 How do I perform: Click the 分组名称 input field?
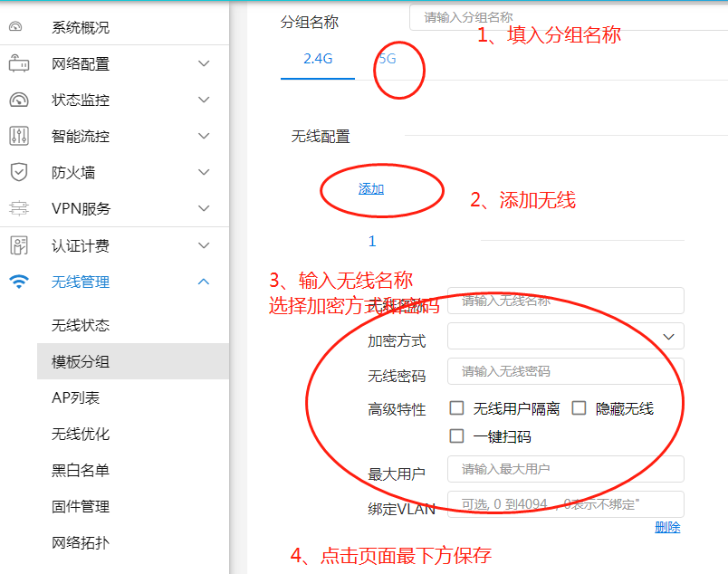568,17
